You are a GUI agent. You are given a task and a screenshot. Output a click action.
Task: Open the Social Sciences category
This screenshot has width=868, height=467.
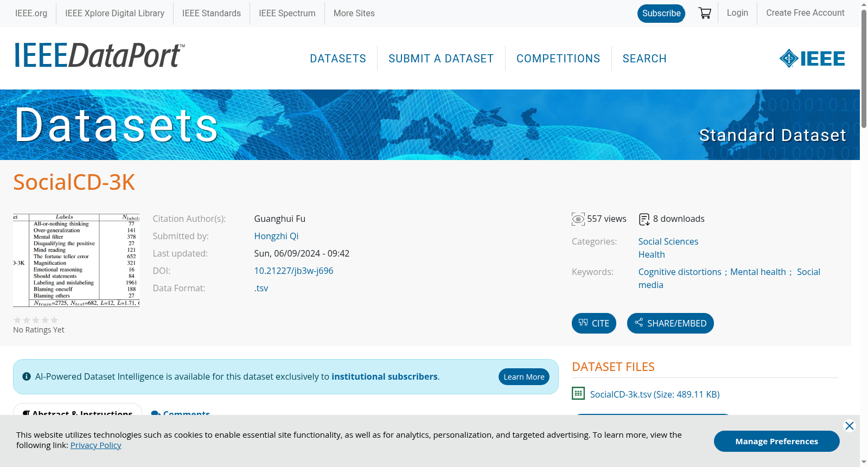(668, 241)
